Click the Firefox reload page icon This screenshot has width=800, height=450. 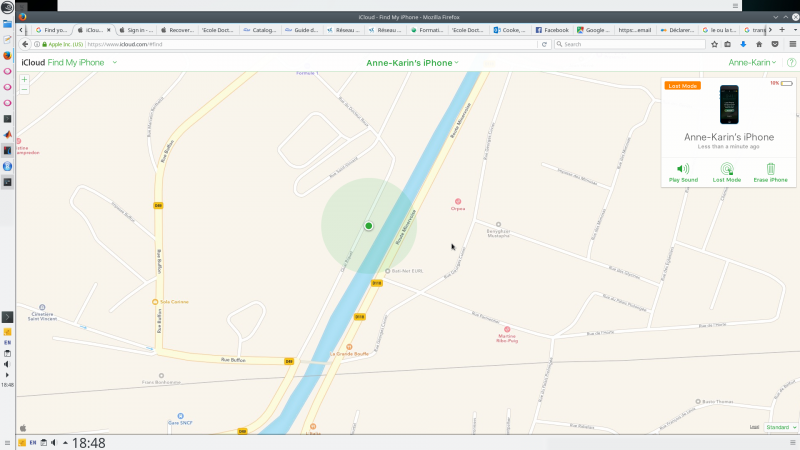pos(544,44)
